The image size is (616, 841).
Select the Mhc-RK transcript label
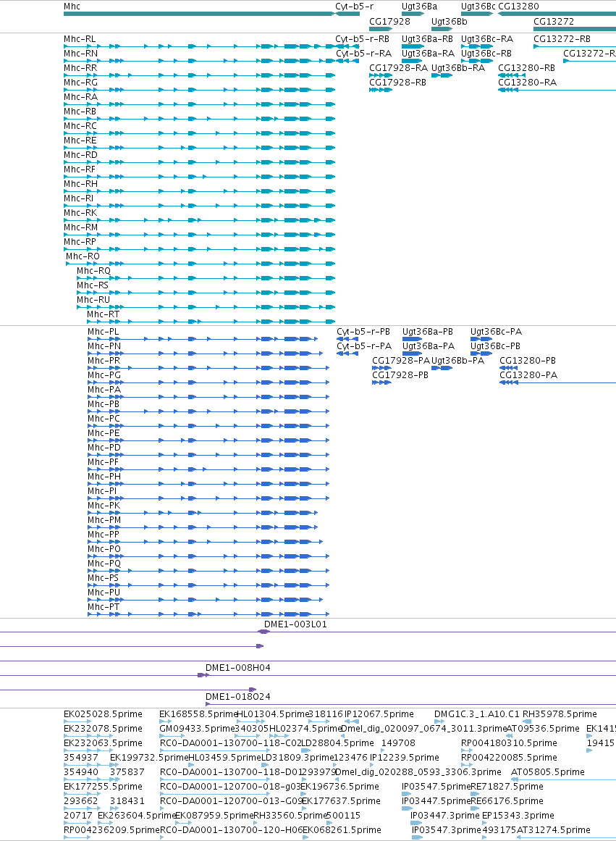pos(80,213)
